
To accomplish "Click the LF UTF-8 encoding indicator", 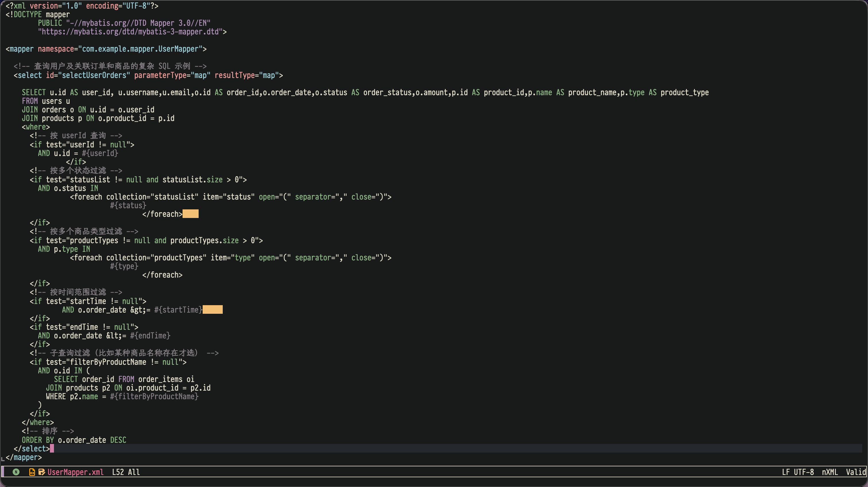I will click(x=798, y=472).
